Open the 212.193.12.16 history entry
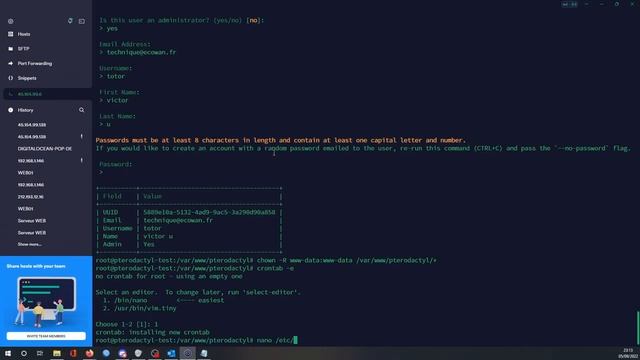Image resolution: width=640 pixels, height=360 pixels. tap(31, 197)
